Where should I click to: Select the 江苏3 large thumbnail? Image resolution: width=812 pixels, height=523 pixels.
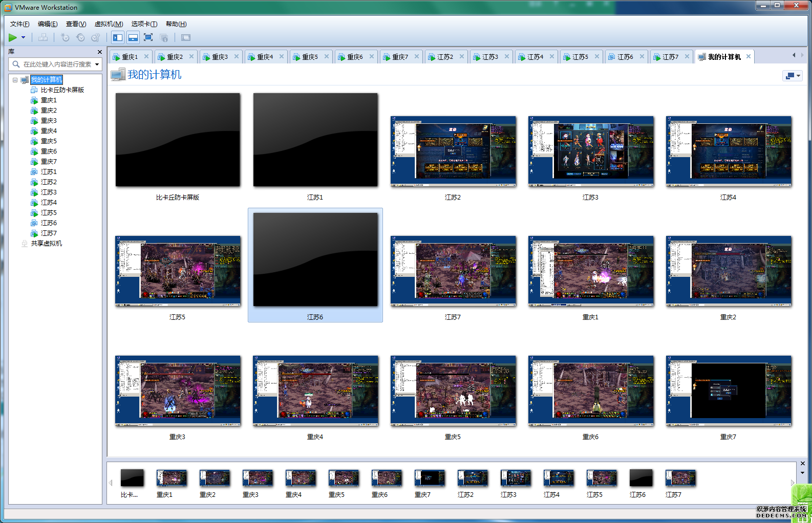point(591,151)
